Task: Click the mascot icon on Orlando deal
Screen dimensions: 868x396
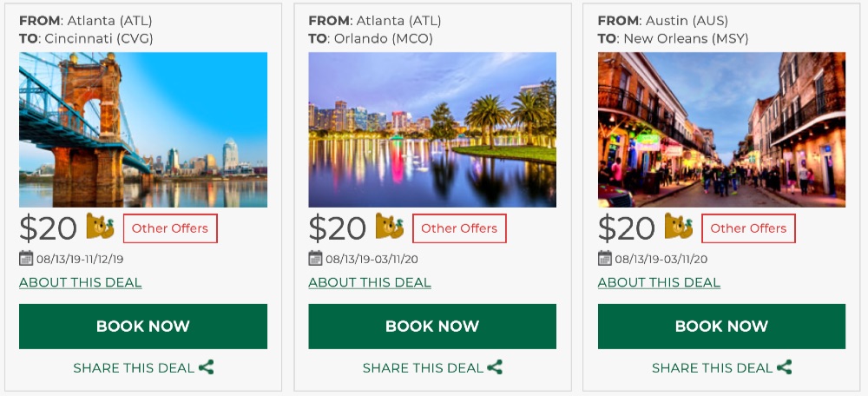Action: (x=389, y=228)
